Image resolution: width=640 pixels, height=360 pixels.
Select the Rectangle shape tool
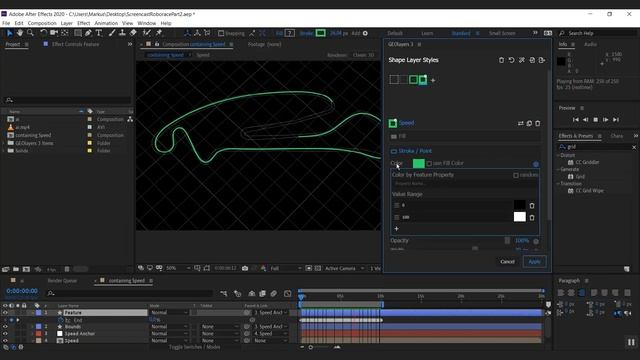[x=78, y=33]
